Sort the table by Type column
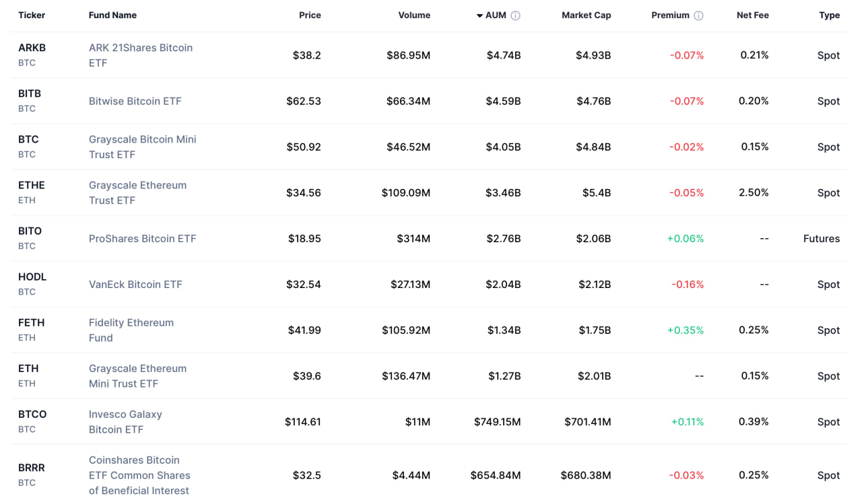Viewport: 862px width, 504px height. (830, 15)
